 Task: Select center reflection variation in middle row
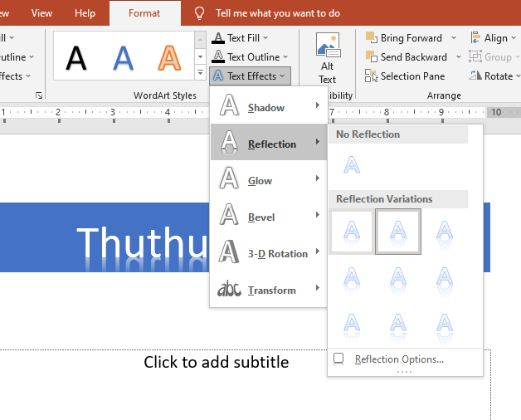pyautogui.click(x=398, y=278)
